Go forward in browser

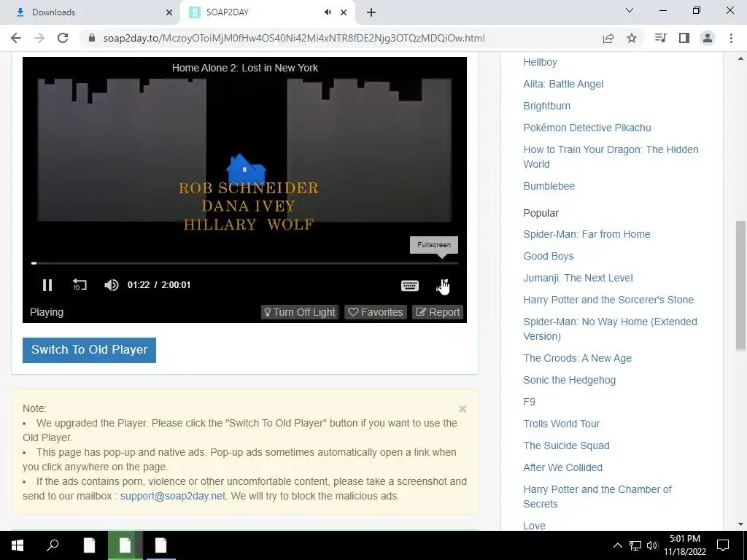point(39,38)
